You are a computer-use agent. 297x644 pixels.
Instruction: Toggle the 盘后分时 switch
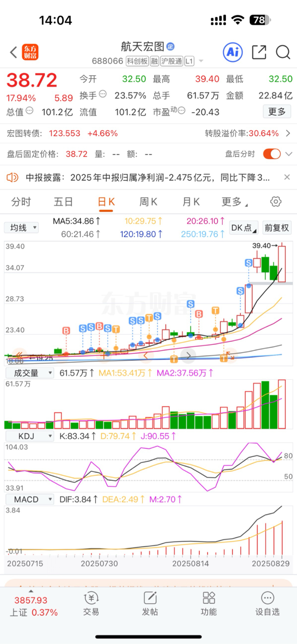click(x=272, y=154)
